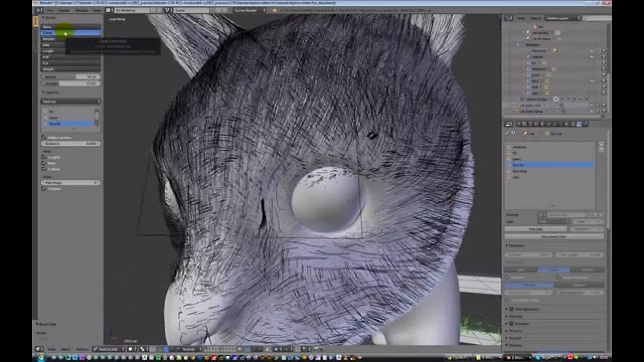This screenshot has height=362, width=644.
Task: Toggle the X Mirror checkbox
Action: pos(44,169)
